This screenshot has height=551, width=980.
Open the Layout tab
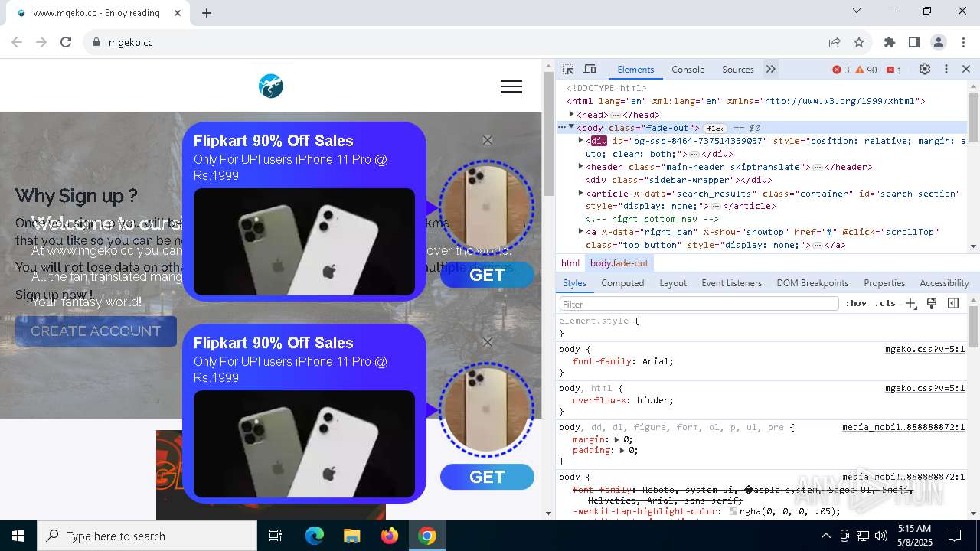pyautogui.click(x=673, y=283)
